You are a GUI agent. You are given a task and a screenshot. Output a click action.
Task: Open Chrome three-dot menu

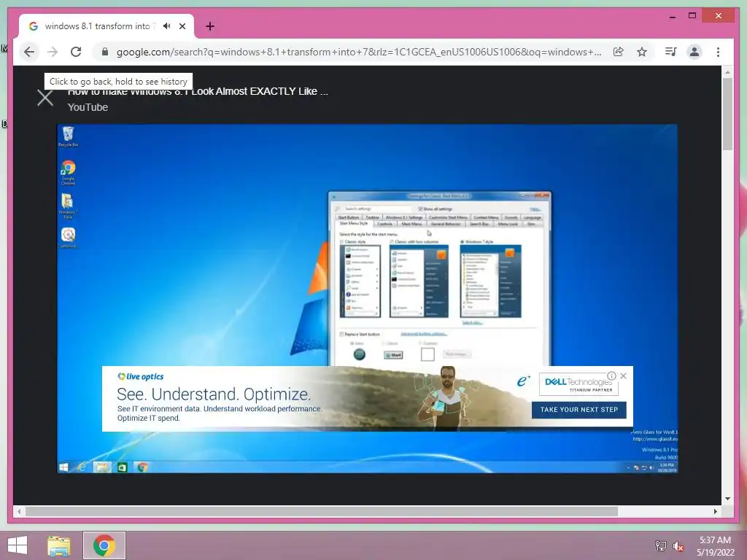[x=718, y=52]
